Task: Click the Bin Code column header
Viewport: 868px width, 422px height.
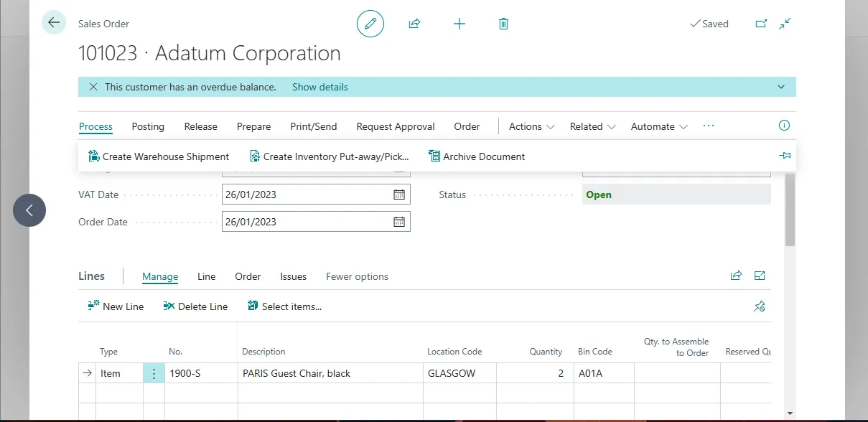Action: [595, 352]
